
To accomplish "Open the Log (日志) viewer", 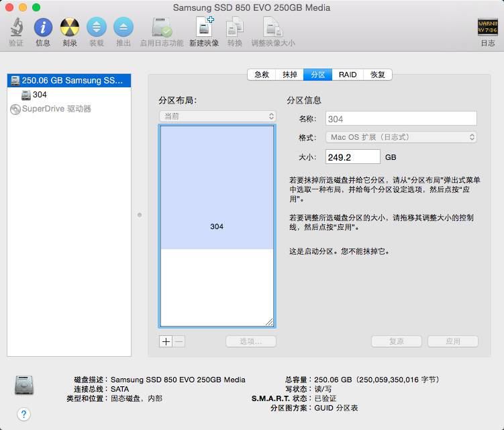I will (488, 27).
